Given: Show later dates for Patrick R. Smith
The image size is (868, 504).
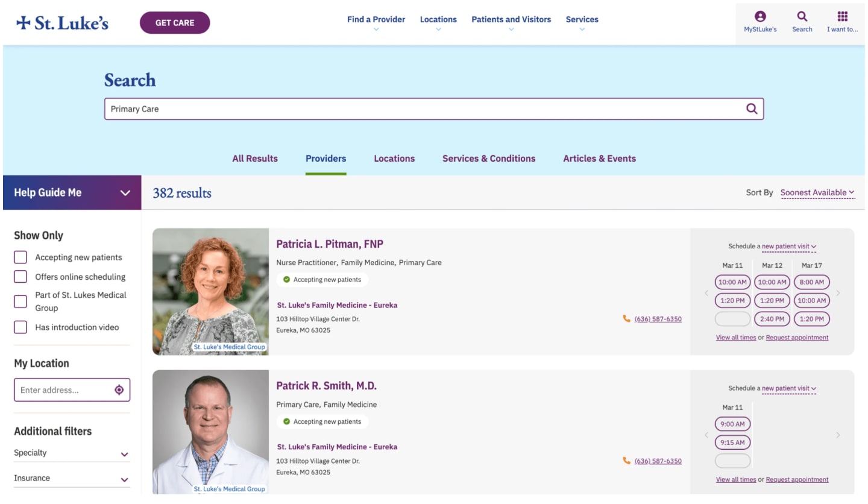Looking at the screenshot, I should click(x=838, y=435).
